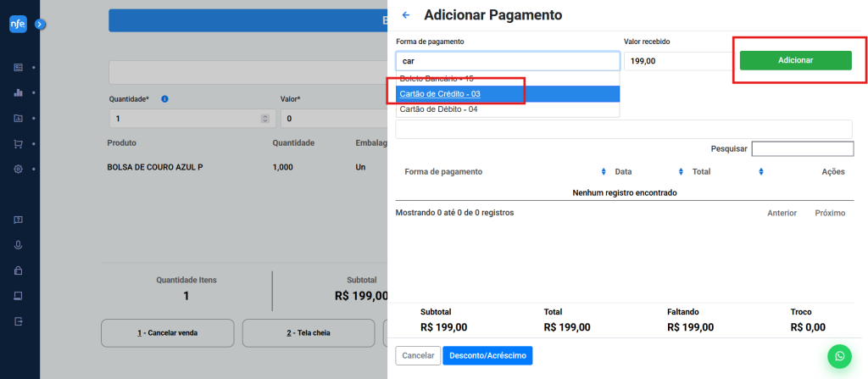The width and height of the screenshot is (868, 379).
Task: Click the Cancelar button
Action: (x=417, y=355)
